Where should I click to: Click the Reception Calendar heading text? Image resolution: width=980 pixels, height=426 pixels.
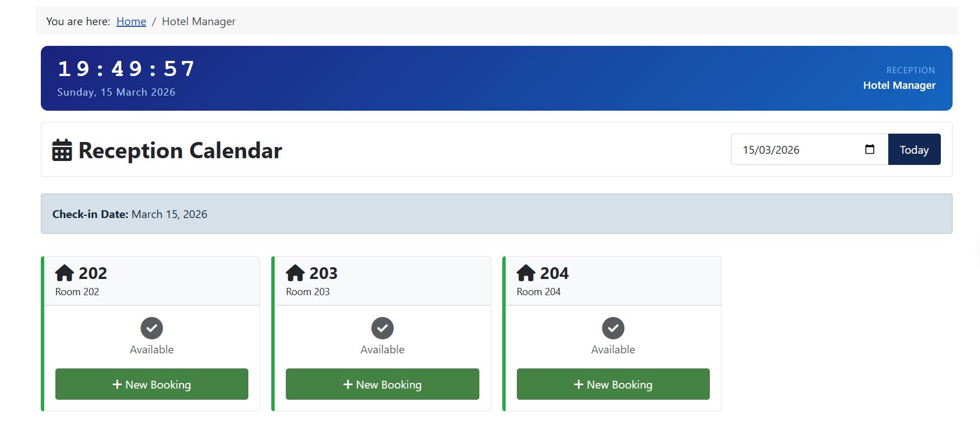coord(180,150)
